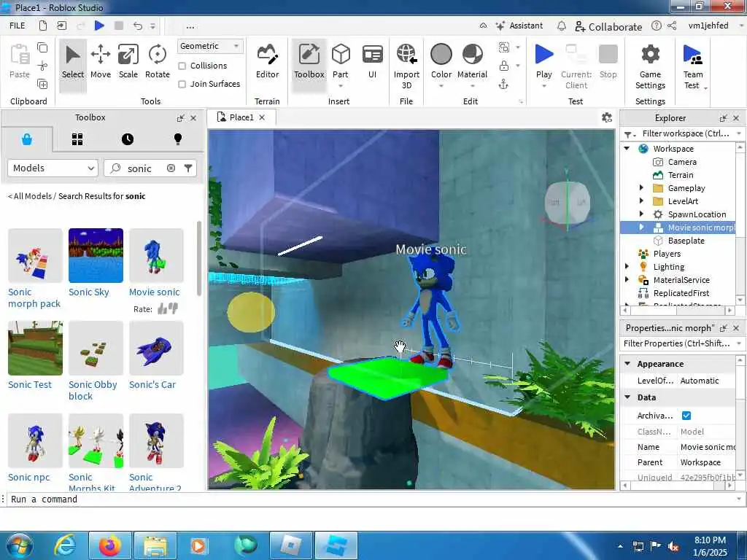
Task: Open the Toolbox Creations lightbulb tab
Action: coord(178,139)
